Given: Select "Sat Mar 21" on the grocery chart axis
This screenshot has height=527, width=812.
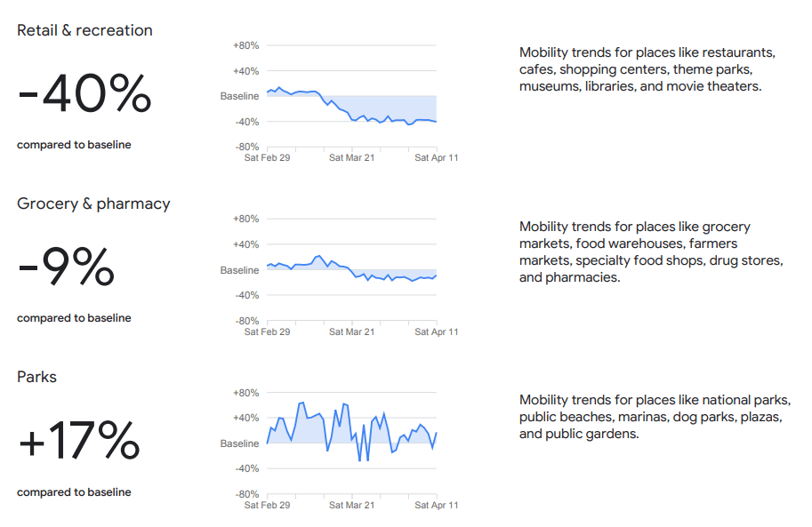Looking at the screenshot, I should coord(351,331).
